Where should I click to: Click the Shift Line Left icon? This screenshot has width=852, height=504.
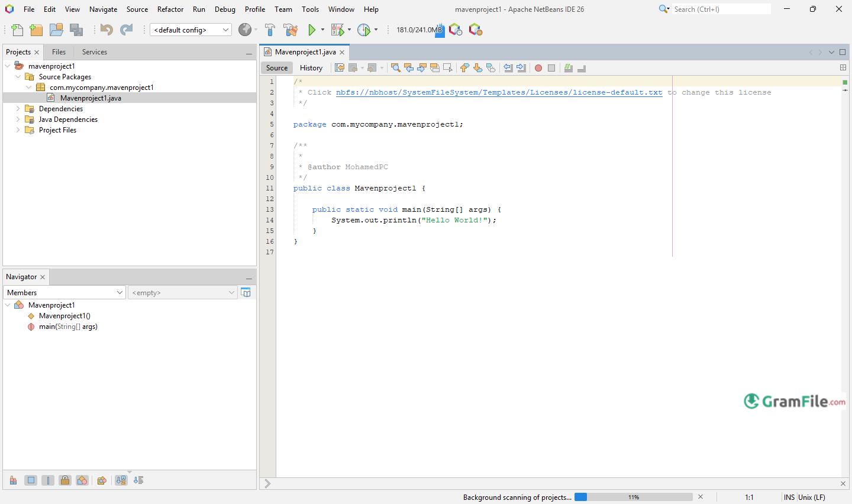coord(508,68)
